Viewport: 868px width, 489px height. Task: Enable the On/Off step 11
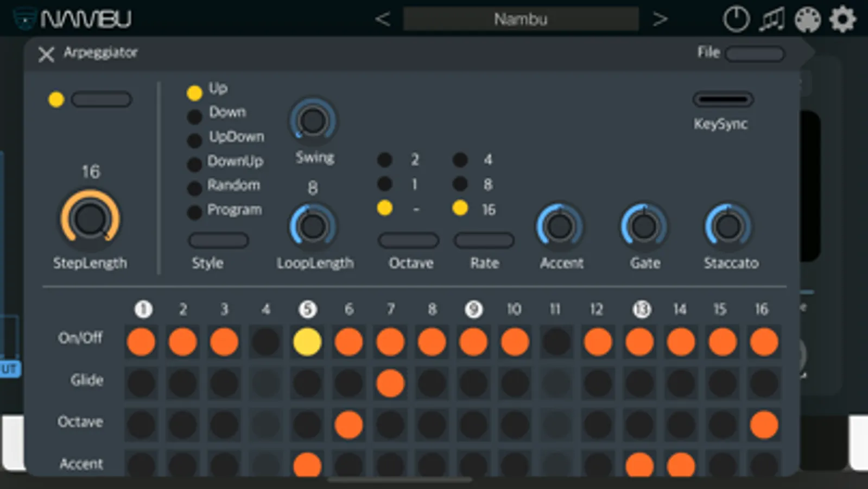[x=556, y=342]
